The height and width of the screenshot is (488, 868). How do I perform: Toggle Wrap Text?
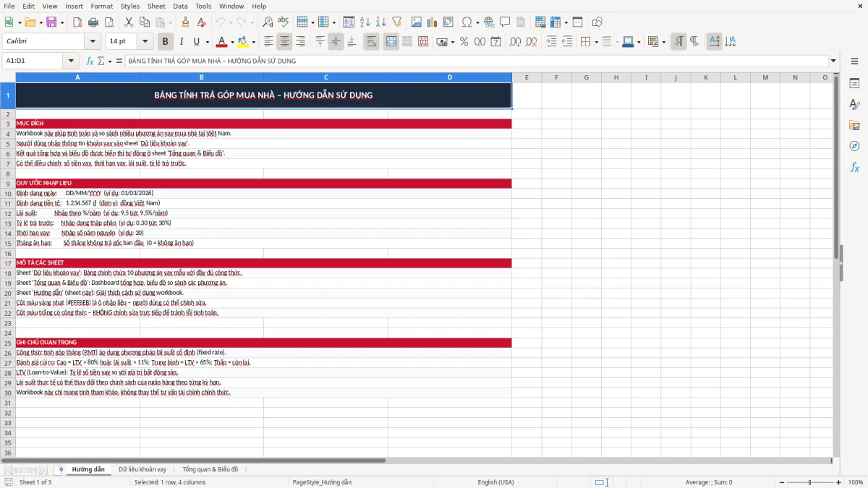[372, 42]
